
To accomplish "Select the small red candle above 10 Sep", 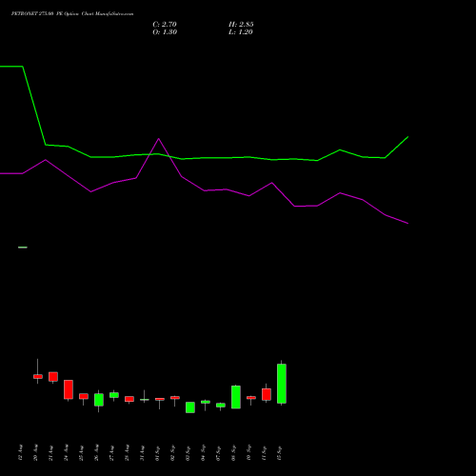I will coord(251,397).
